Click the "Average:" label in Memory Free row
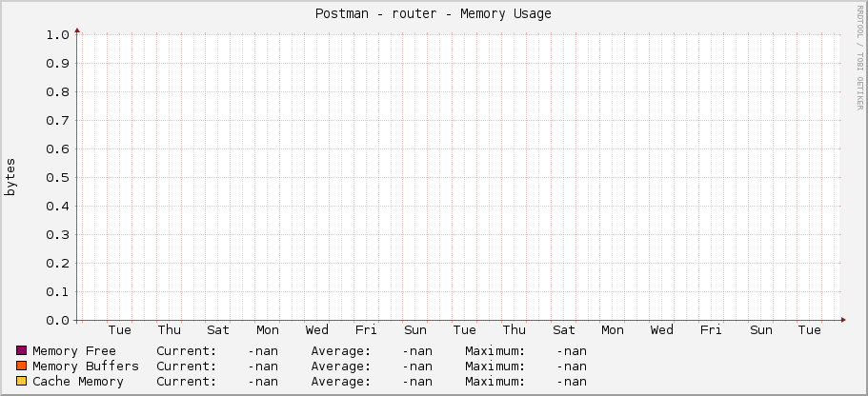 341,350
